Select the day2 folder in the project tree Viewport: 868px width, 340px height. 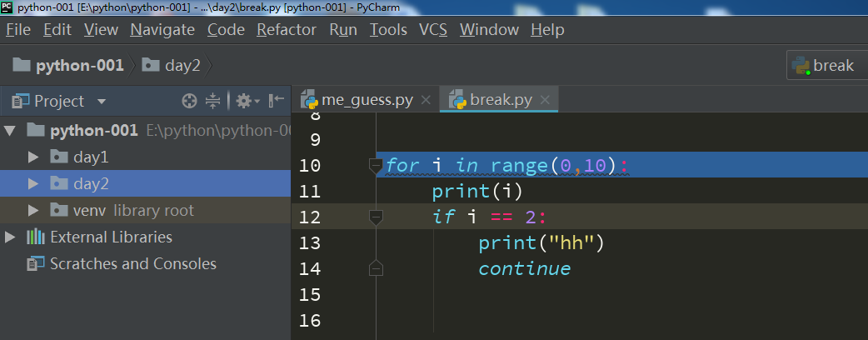91,183
